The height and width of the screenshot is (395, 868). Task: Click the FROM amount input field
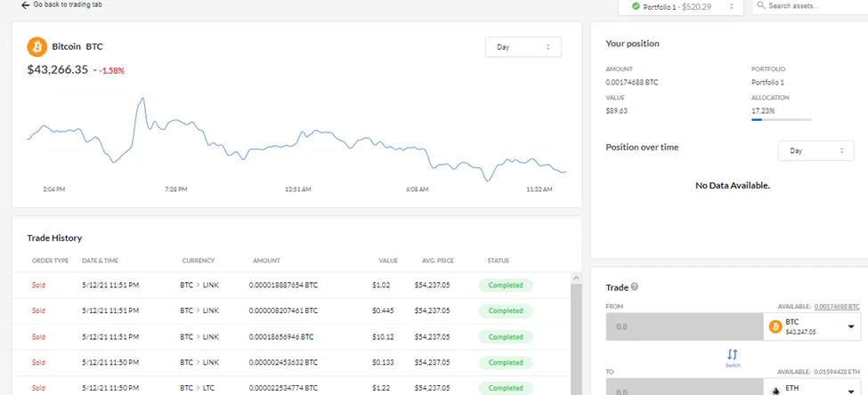tap(685, 327)
